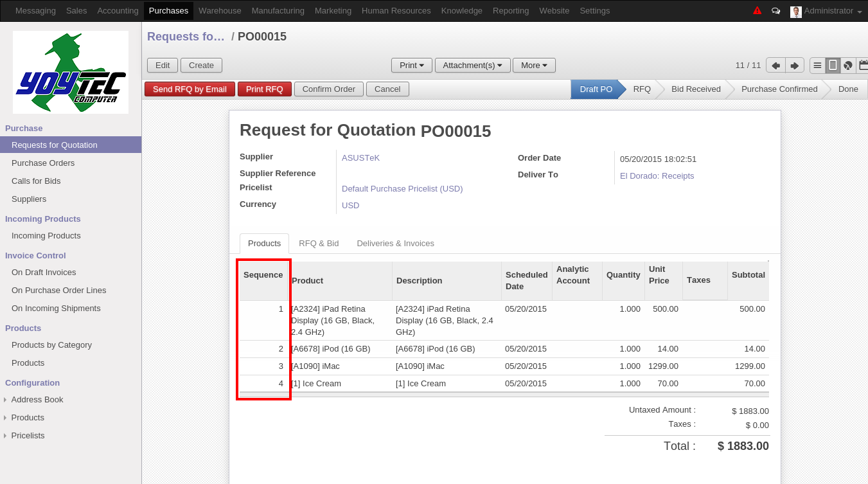Go back to Requests for Quotation breadcrumb
The width and height of the screenshot is (868, 484).
pos(186,37)
